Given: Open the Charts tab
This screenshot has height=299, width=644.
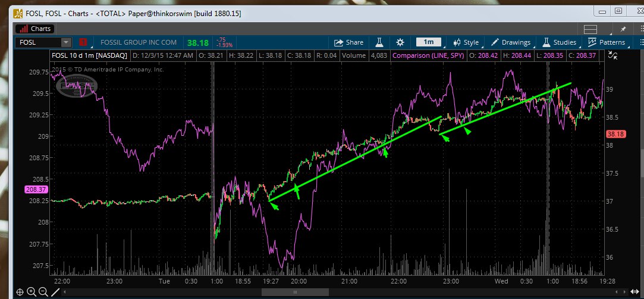Looking at the screenshot, I should click(35, 29).
